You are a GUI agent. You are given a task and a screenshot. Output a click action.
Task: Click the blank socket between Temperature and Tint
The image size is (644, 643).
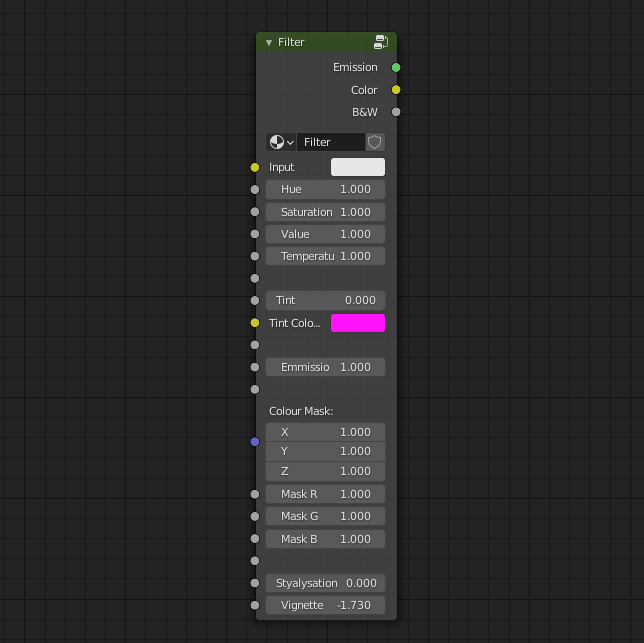[255, 278]
